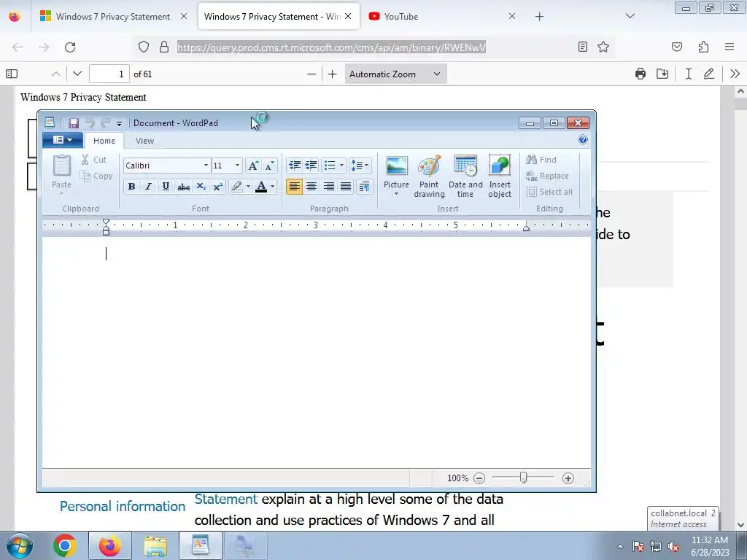Open the Firefox hamburger menu

(x=729, y=47)
